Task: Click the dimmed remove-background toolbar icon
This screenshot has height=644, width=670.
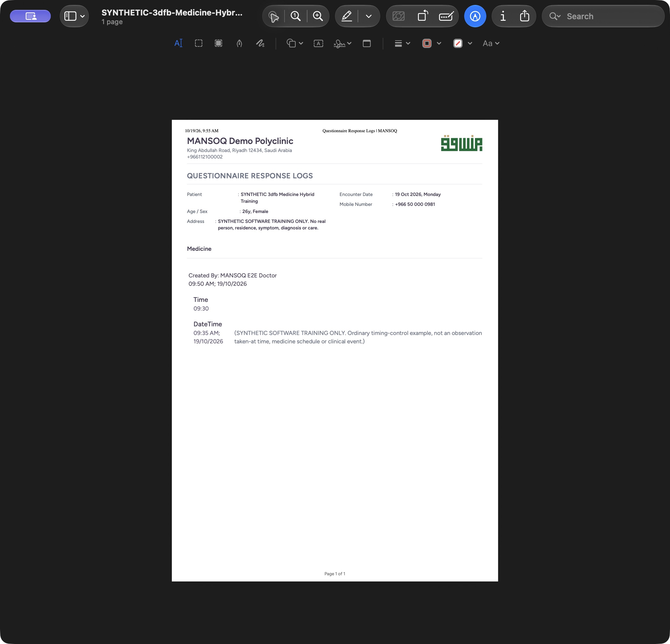Action: (398, 16)
